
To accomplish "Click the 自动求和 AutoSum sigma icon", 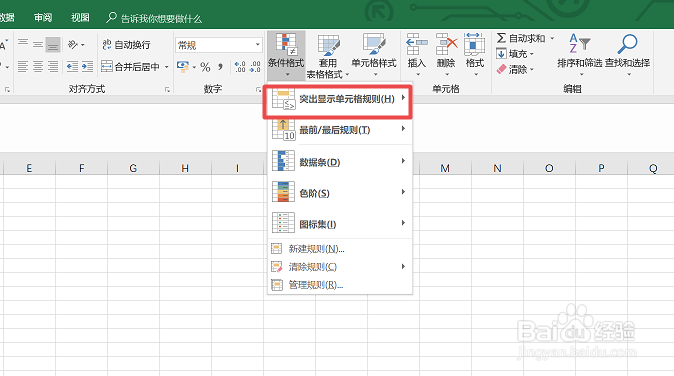I will click(501, 38).
